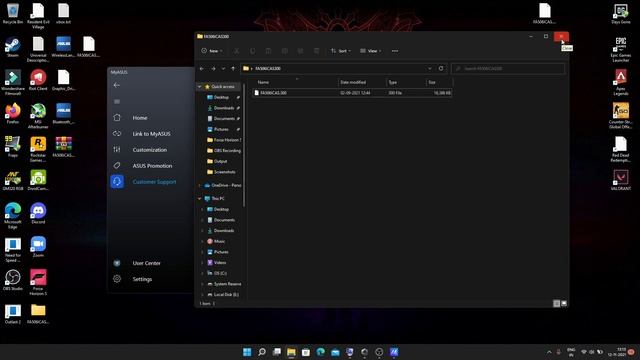Sort files by the Name column header
Viewport: 640px width, 360px height.
click(x=296, y=82)
